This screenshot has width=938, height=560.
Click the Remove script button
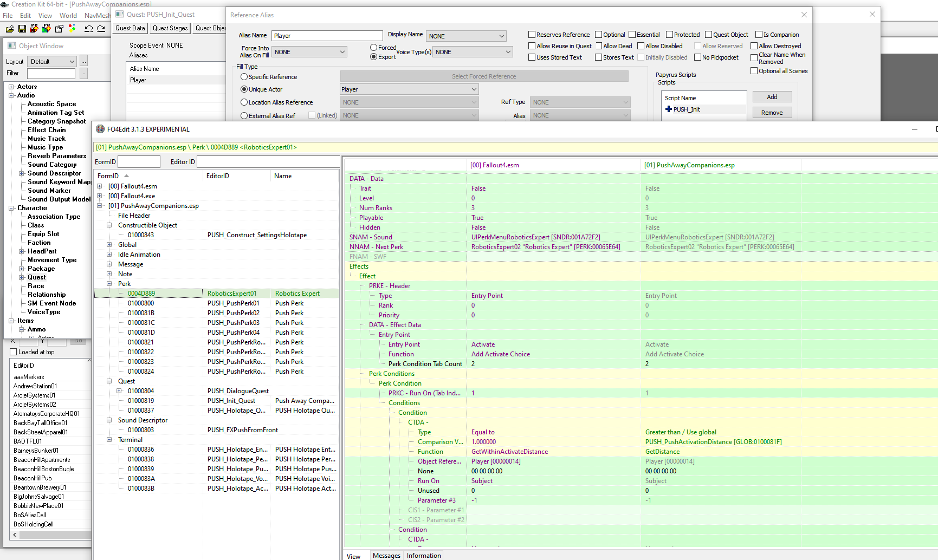pos(772,113)
